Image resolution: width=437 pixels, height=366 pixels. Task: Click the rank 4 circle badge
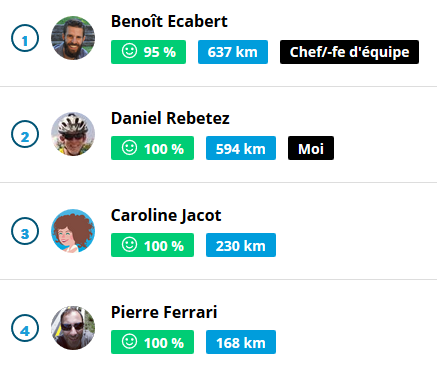[25, 328]
